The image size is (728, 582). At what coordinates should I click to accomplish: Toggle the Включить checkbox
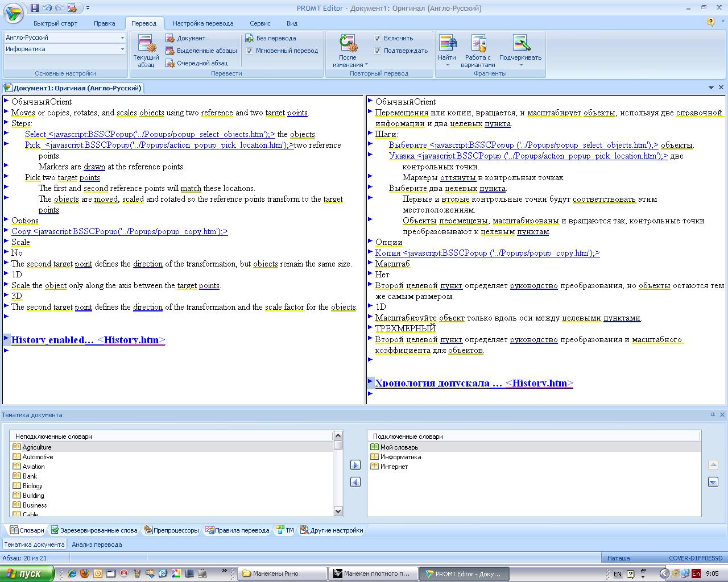click(377, 38)
